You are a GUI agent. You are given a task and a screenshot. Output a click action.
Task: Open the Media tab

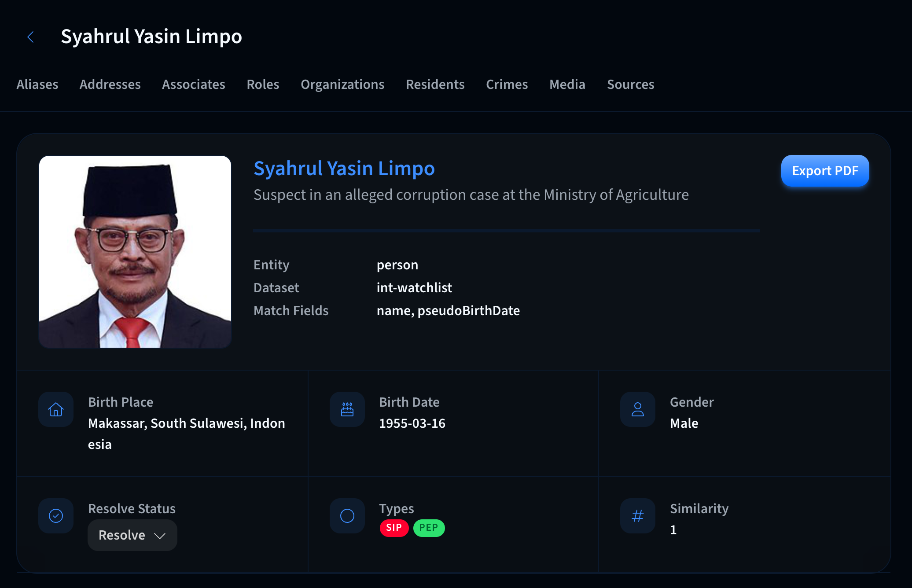pyautogui.click(x=567, y=85)
